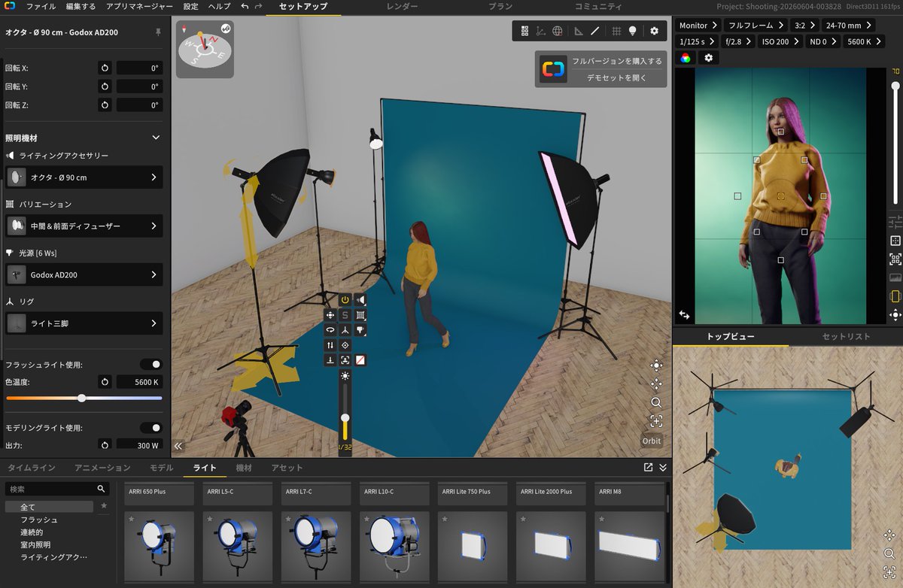The height and width of the screenshot is (588, 903).
Task: Open the アプリマネージャー menu
Action: tap(139, 7)
